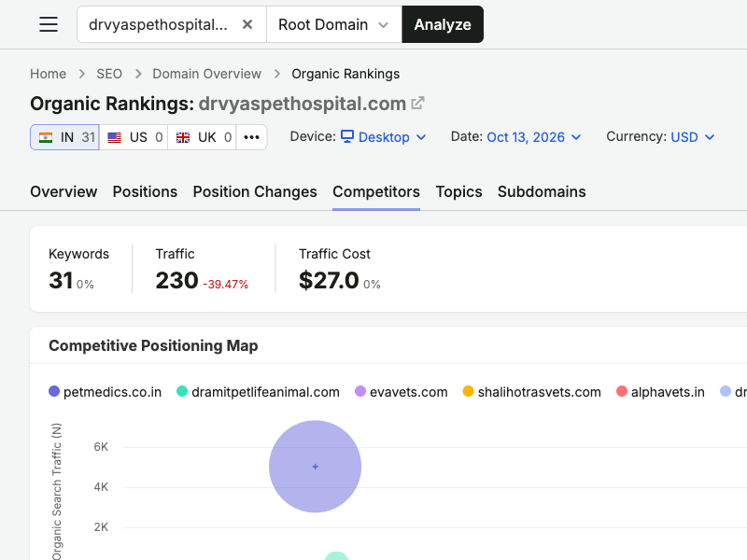Click the 6K axis label

point(101,447)
